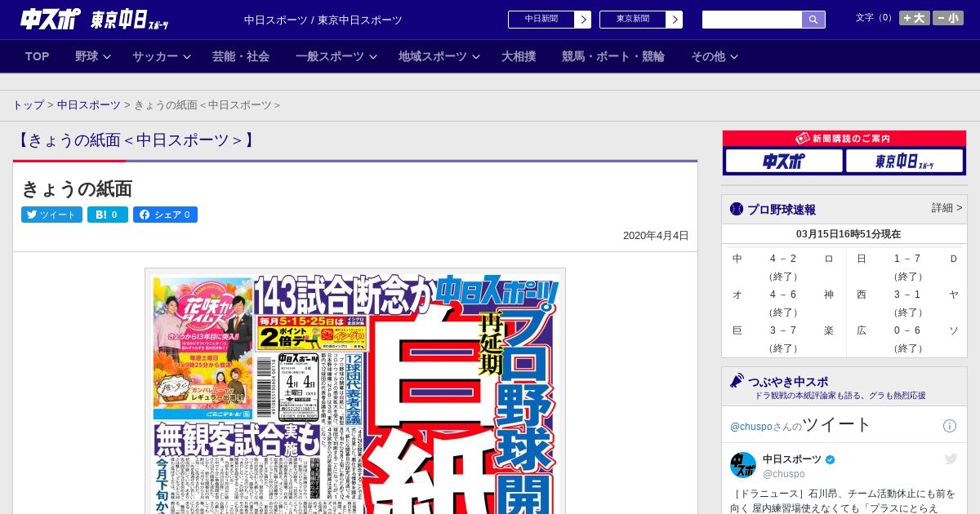
Task: Follow the 中日スポーツ breadcrumb link
Action: [x=89, y=105]
